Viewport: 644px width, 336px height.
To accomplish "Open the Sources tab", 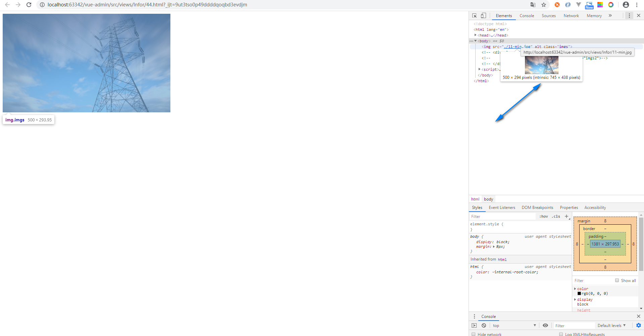I will (x=549, y=16).
